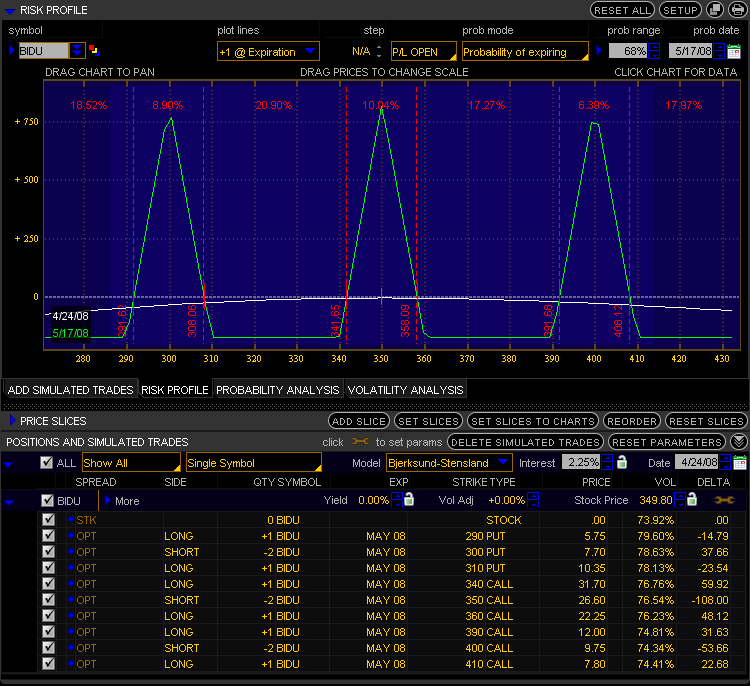Collapse the RISK PROFILE panel arrow
The image size is (750, 686).
[10, 11]
